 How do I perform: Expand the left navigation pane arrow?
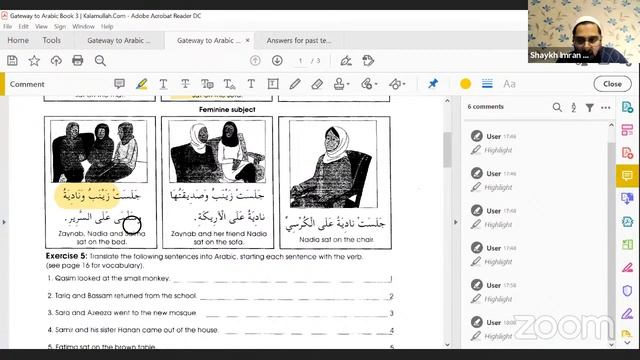4,222
